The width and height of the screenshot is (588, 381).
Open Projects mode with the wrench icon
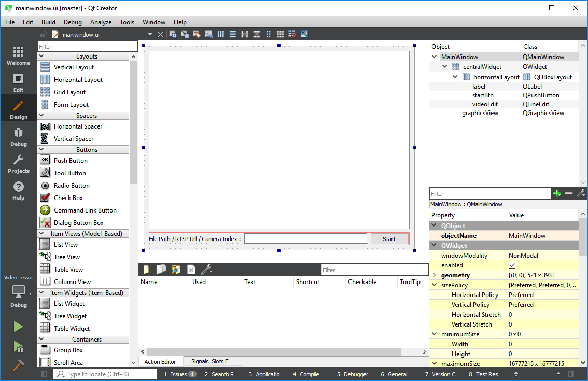[18, 163]
